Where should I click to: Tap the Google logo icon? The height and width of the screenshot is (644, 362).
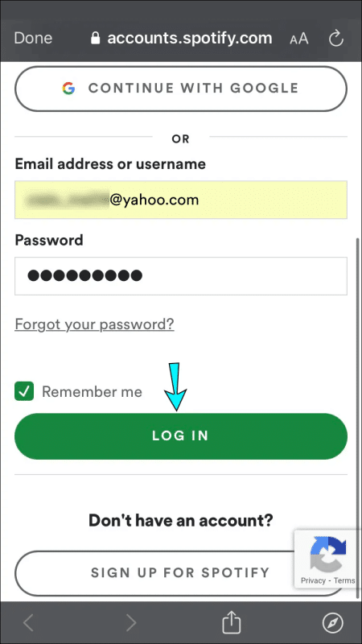pos(68,89)
